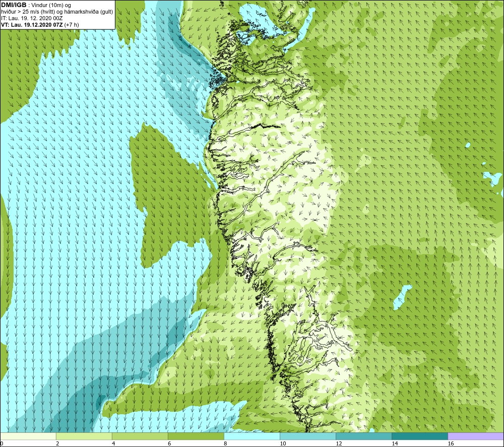Click the 10–12 m/s legend color swatch
The image size is (504, 447).
coord(307,436)
